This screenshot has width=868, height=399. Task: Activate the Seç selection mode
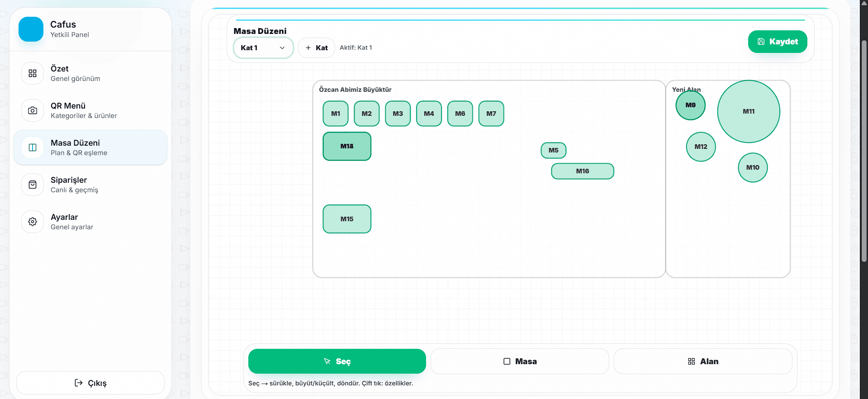[337, 361]
